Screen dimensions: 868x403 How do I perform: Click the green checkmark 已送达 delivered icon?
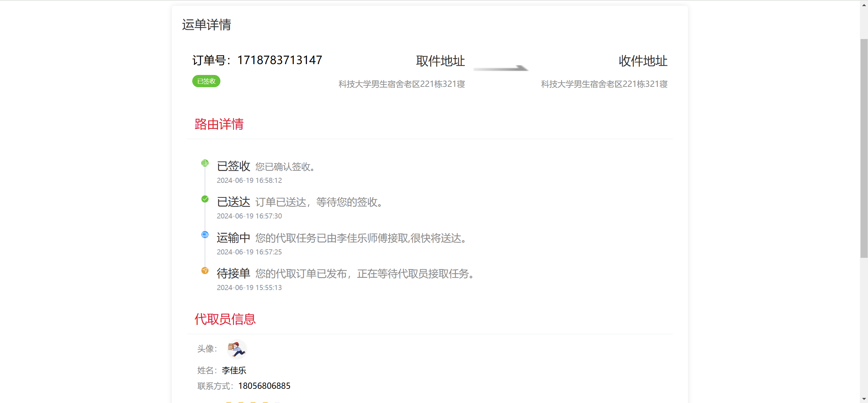[205, 199]
